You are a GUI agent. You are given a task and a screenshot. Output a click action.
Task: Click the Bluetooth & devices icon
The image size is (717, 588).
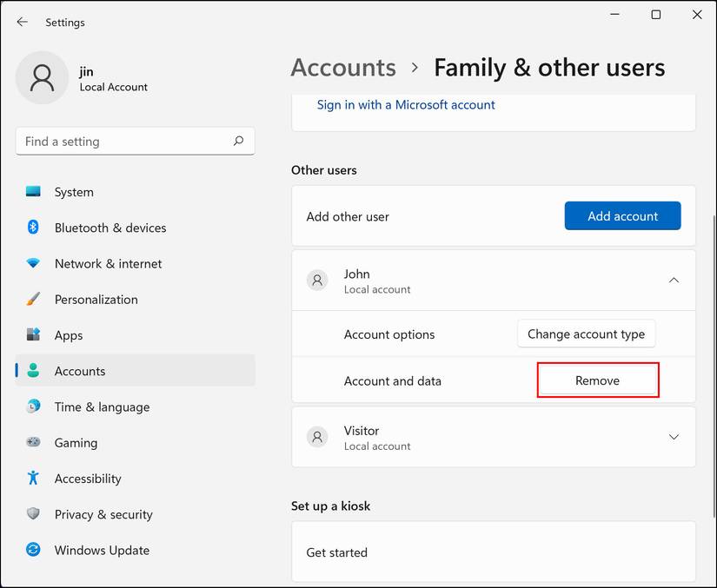[33, 228]
